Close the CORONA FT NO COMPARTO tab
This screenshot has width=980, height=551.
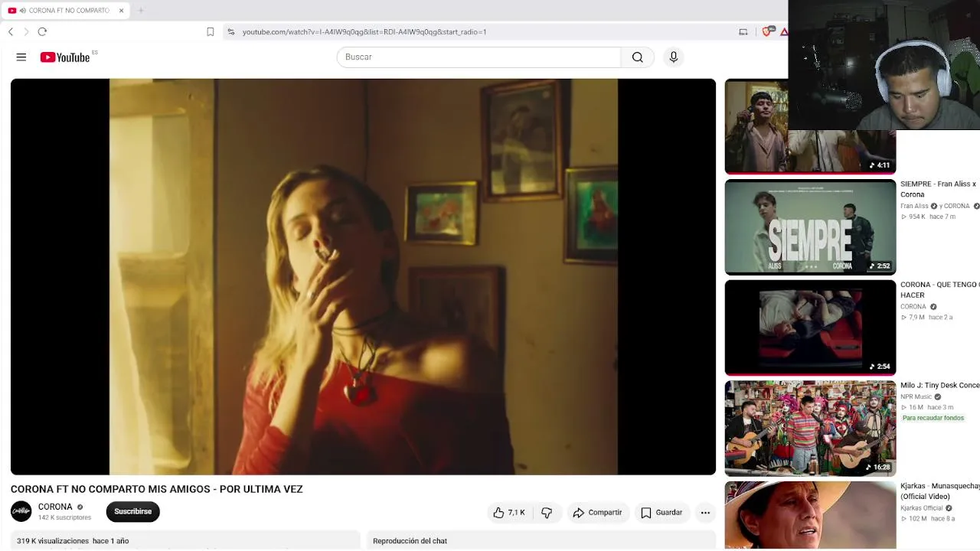click(121, 11)
